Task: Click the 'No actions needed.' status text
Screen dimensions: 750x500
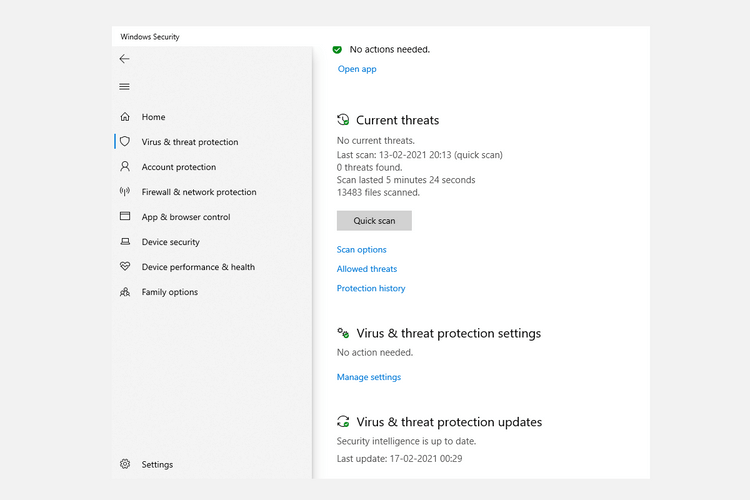Action: [389, 49]
